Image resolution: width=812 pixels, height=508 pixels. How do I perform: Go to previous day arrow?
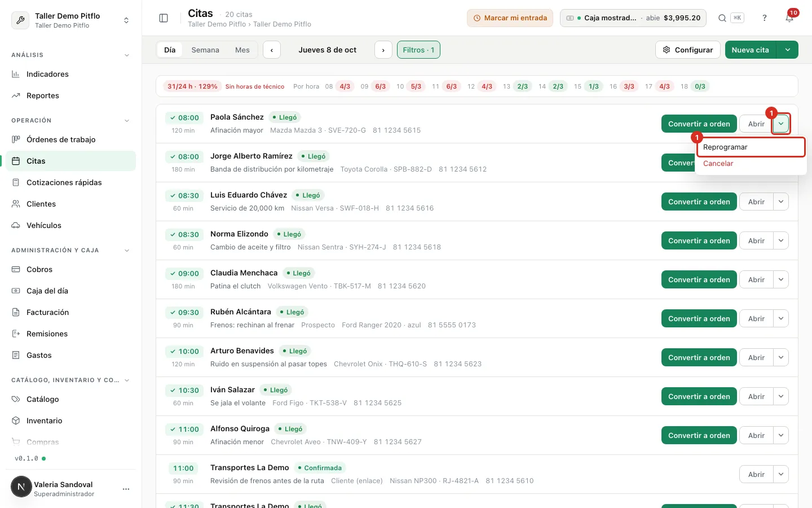coord(272,50)
